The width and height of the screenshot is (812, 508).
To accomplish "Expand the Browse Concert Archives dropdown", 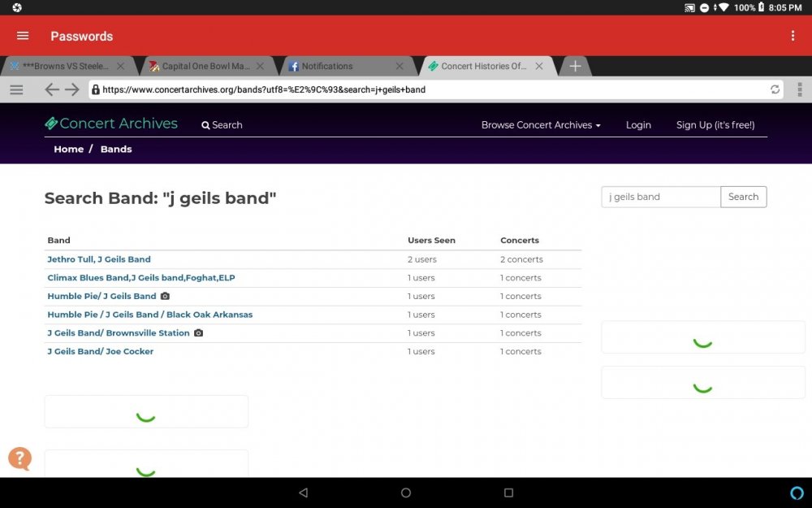I will [x=541, y=125].
